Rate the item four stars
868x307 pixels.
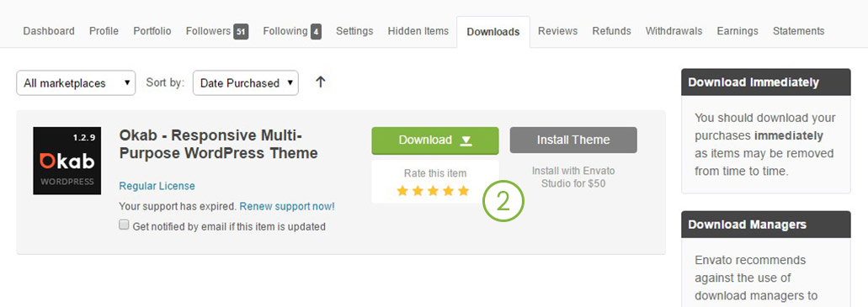point(448,192)
